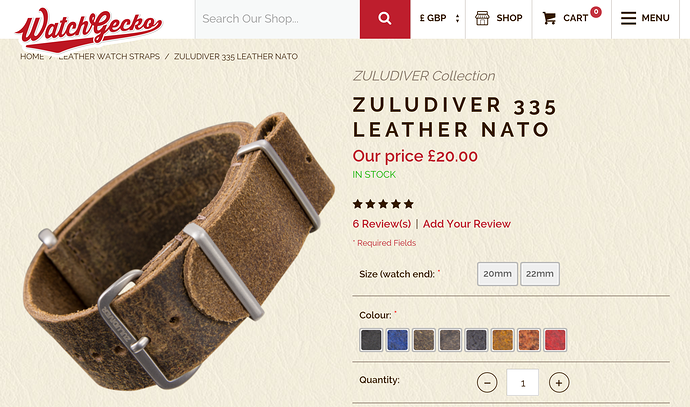Open the 6 Review(s) link

pyautogui.click(x=382, y=224)
